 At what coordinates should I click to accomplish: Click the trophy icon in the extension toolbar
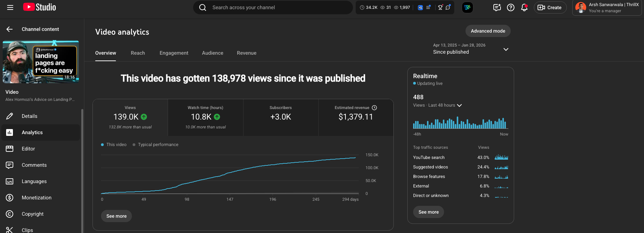pyautogui.click(x=440, y=7)
